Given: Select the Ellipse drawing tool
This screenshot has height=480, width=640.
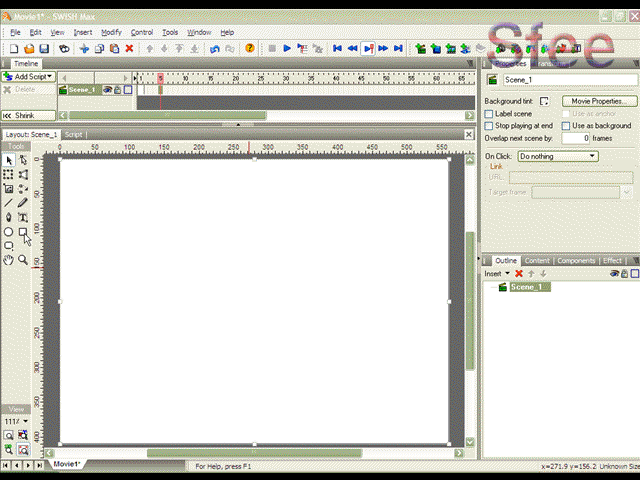Looking at the screenshot, I should click(x=9, y=232).
